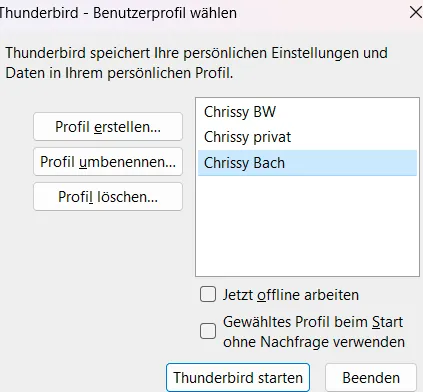The image size is (423, 392).
Task: Select the highlighted Chrissy Bach profile
Action: point(307,163)
